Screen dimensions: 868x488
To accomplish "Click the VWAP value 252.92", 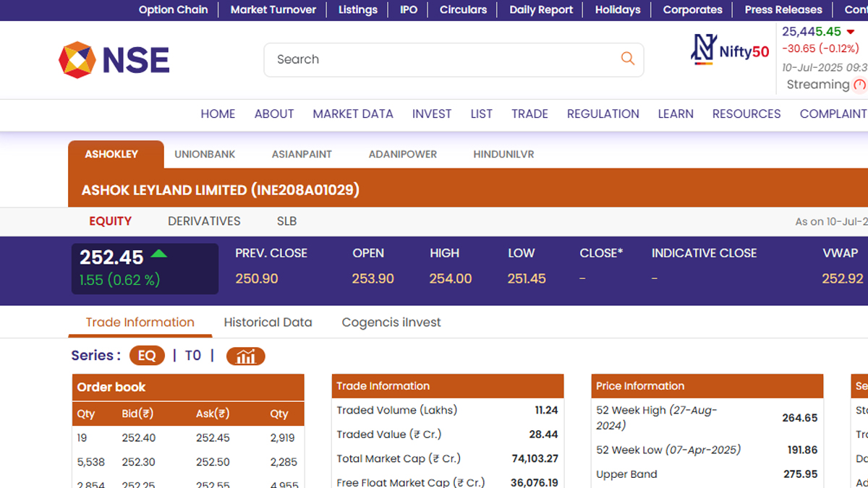I will tap(843, 279).
